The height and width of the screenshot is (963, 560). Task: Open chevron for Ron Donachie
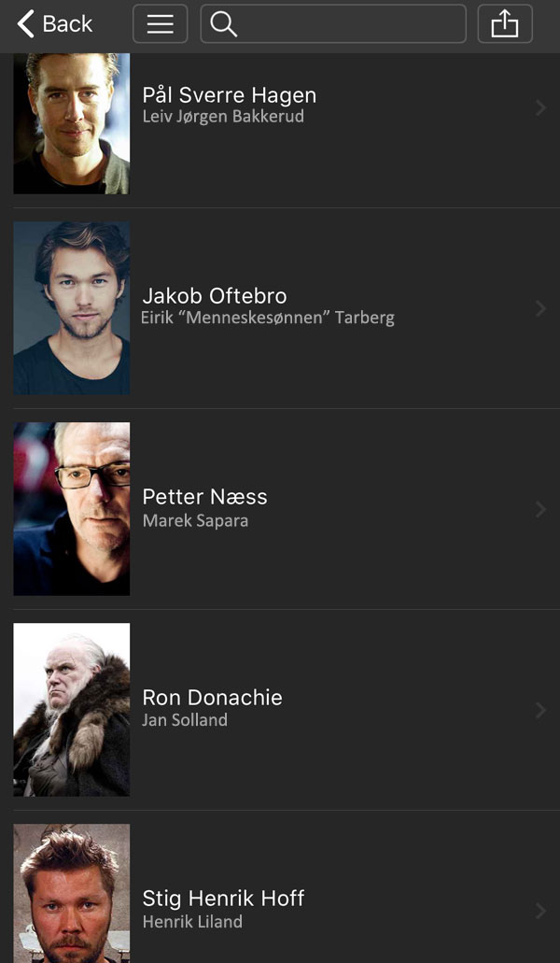(540, 711)
